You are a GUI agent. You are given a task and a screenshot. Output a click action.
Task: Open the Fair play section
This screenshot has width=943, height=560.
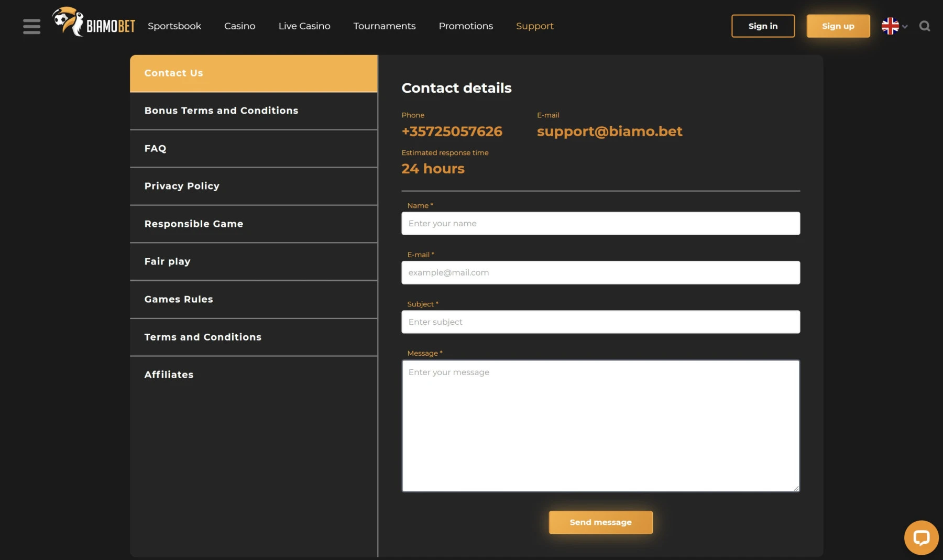click(x=254, y=262)
